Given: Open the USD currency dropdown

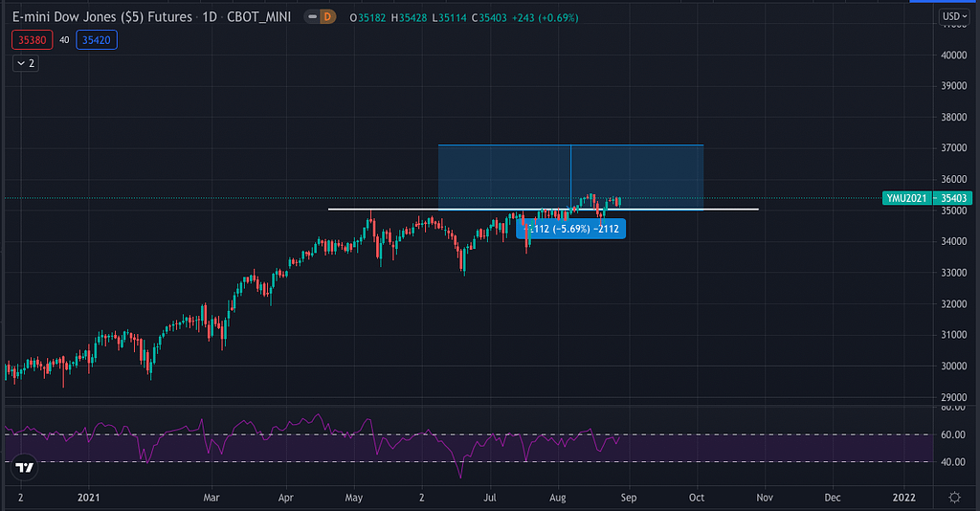Looking at the screenshot, I should pyautogui.click(x=954, y=16).
